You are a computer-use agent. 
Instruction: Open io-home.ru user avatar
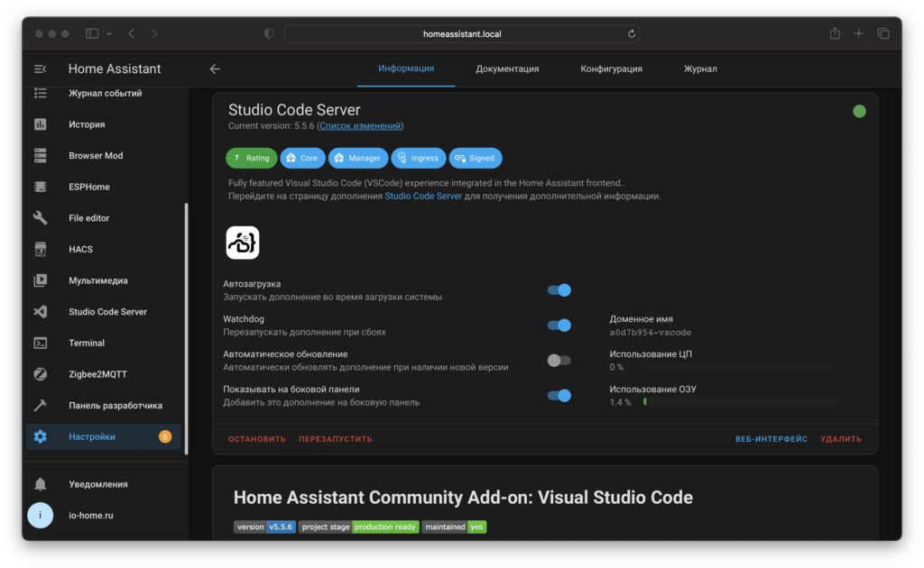[40, 515]
